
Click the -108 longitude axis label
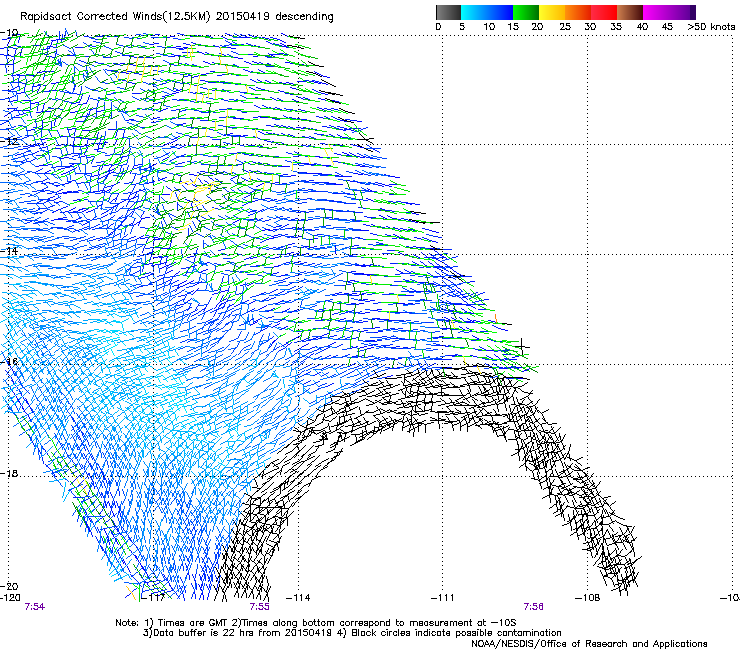(x=588, y=597)
